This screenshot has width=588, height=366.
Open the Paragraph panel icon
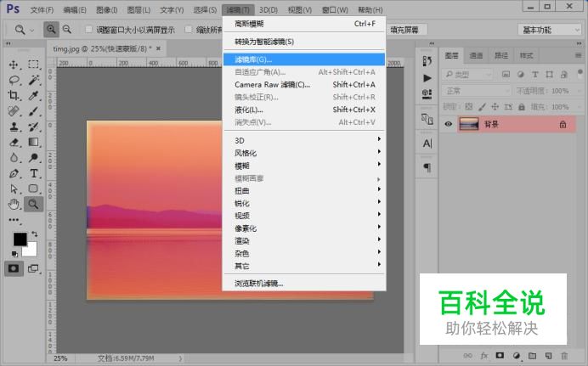pyautogui.click(x=427, y=167)
